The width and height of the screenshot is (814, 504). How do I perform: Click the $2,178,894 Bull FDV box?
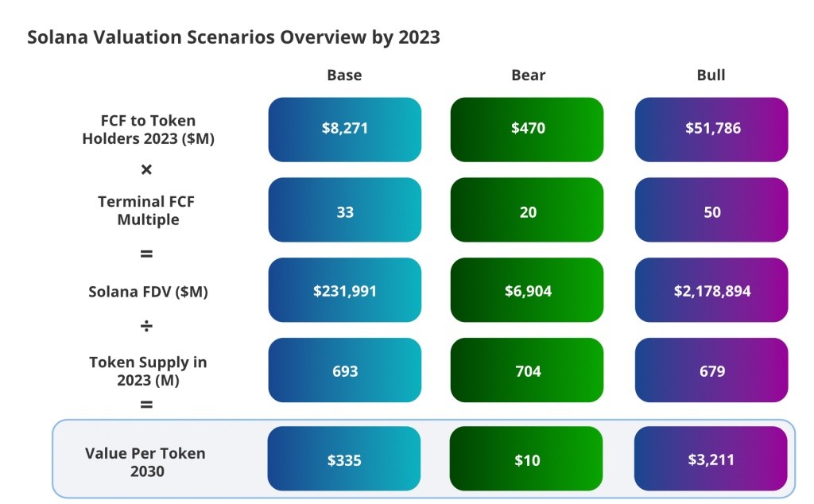[711, 289]
